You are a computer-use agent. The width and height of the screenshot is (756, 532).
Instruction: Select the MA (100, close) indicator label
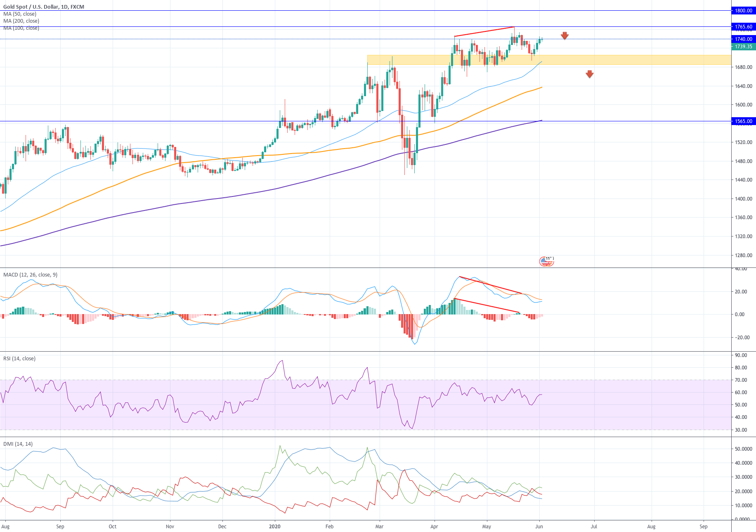(x=21, y=28)
